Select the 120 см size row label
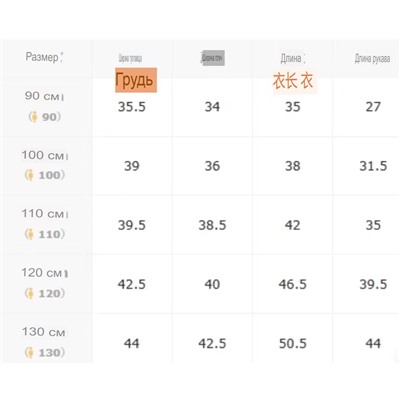The image size is (400, 400). 45,273
